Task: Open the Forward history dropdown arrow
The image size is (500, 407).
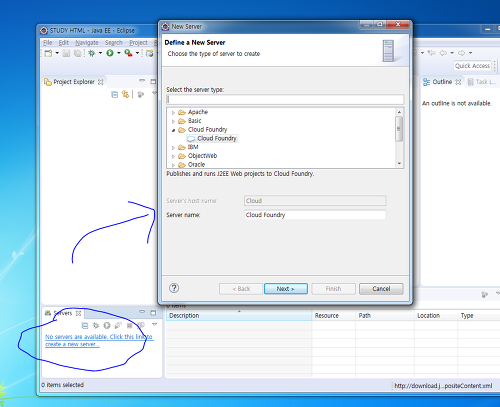Action: pos(470,53)
